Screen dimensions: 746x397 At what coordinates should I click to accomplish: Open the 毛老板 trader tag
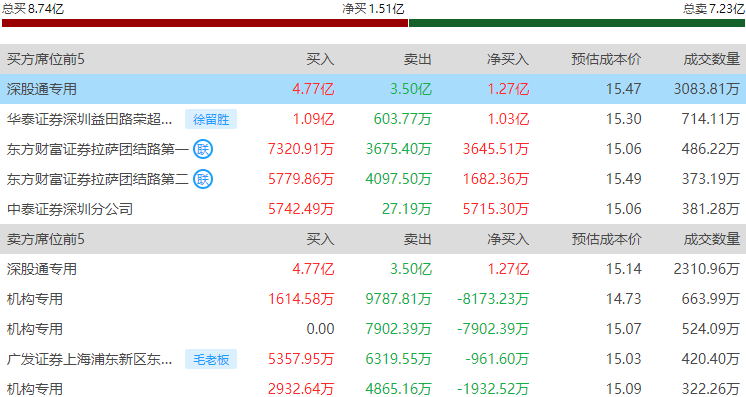click(x=211, y=359)
